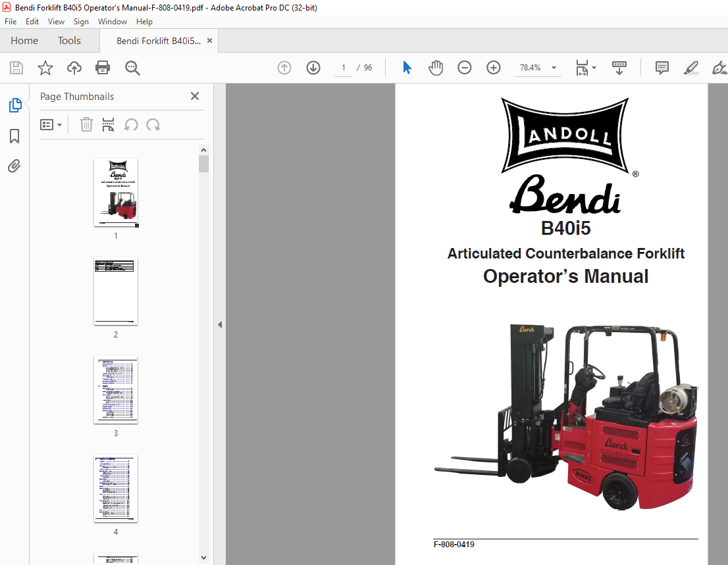Image resolution: width=728 pixels, height=565 pixels.
Task: Select the Bendi Forklift B40i5 document tab
Action: pos(159,41)
